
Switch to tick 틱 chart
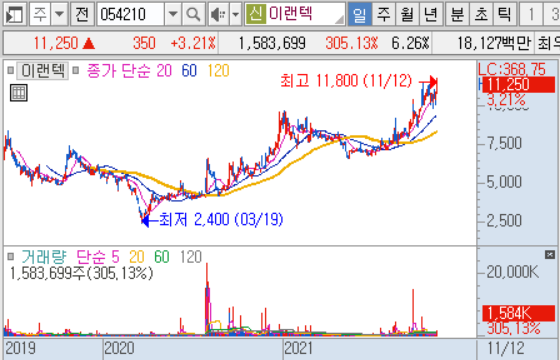click(x=504, y=14)
